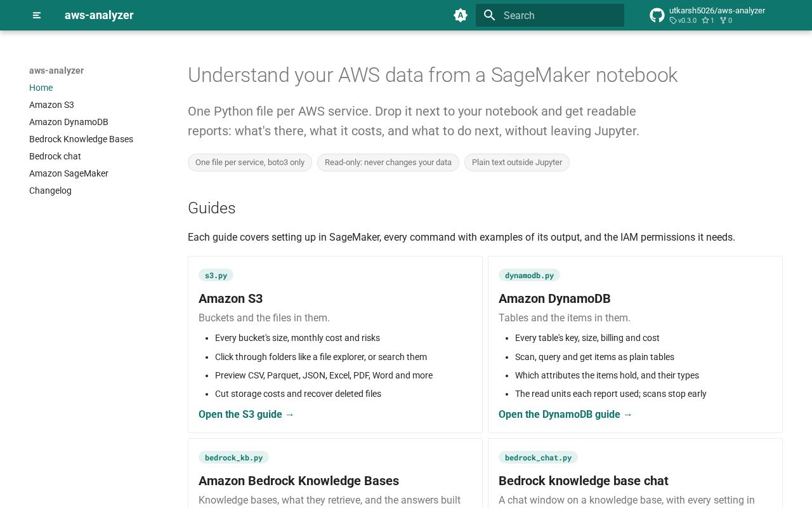Click the bedrock_kb.py file tag
The width and height of the screenshot is (812, 508).
pyautogui.click(x=233, y=457)
